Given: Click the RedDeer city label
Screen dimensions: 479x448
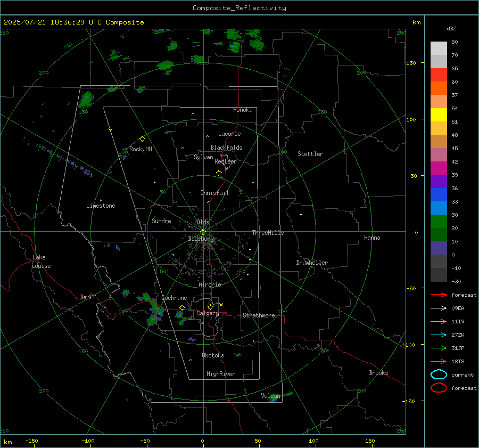Looking at the screenshot, I should tap(226, 161).
